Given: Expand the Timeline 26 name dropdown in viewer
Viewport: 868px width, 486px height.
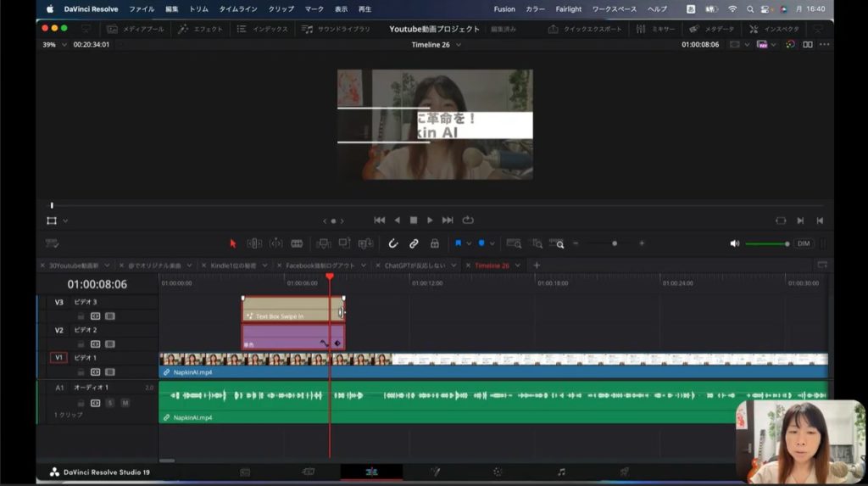Looking at the screenshot, I should (459, 44).
